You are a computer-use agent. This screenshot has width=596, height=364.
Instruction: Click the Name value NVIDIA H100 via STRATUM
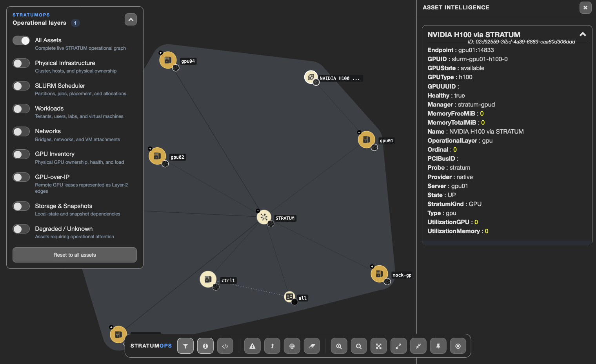tap(487, 132)
